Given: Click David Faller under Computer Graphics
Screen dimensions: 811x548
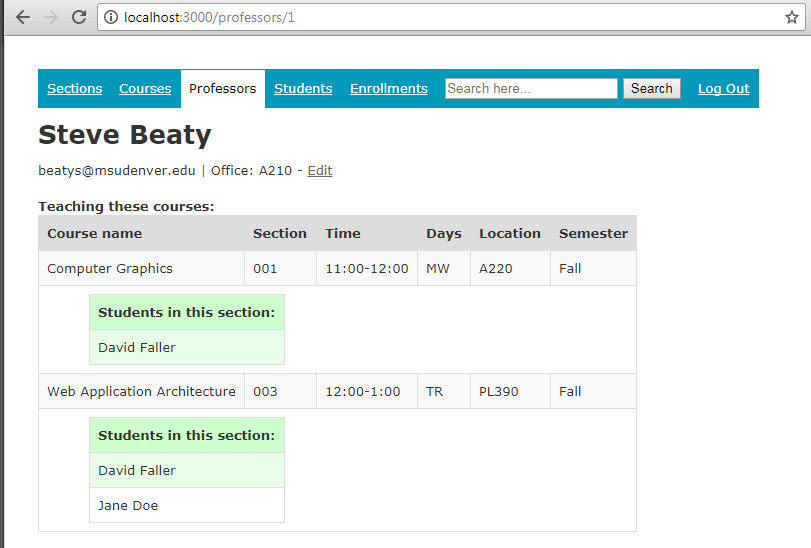Looking at the screenshot, I should tap(187, 347).
